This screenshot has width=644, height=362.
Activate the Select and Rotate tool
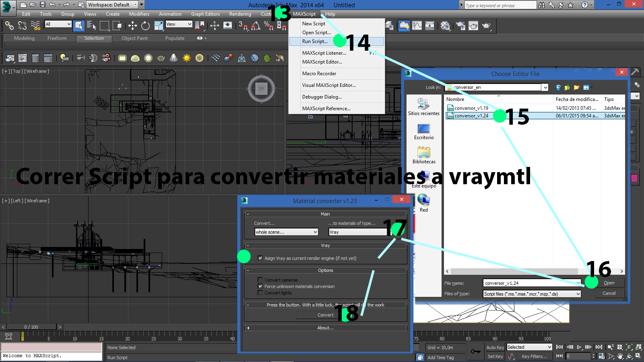pos(145,26)
